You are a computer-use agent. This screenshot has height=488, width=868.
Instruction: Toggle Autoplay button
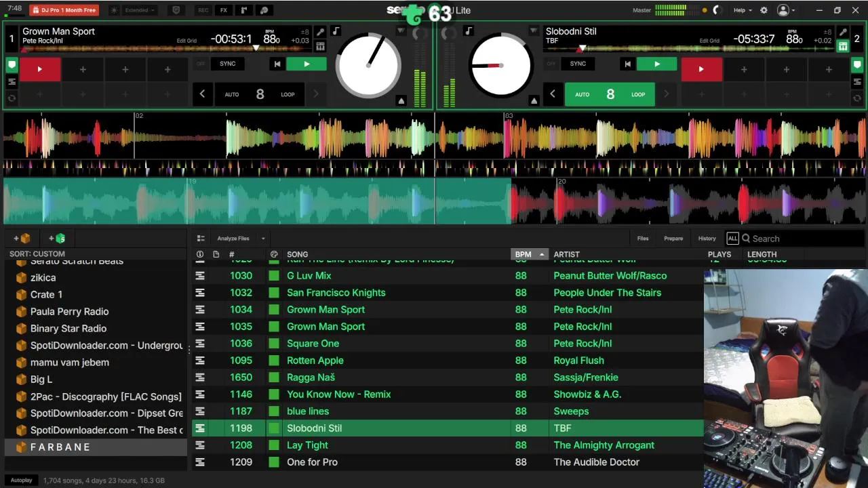21,481
